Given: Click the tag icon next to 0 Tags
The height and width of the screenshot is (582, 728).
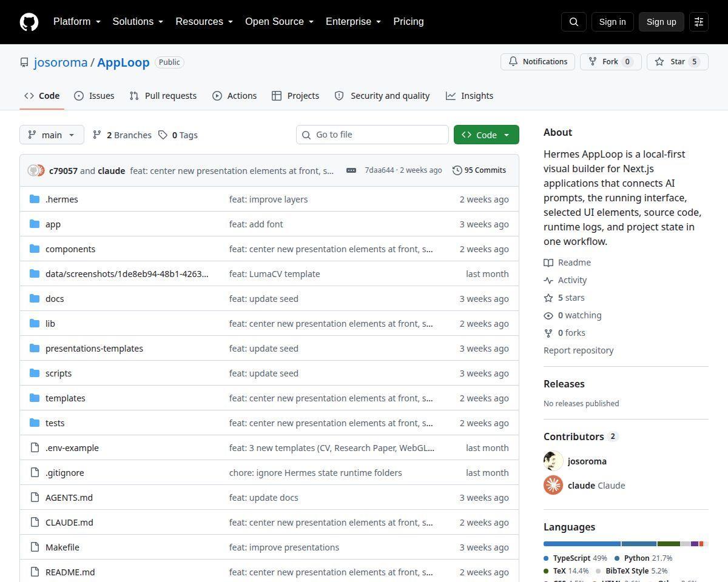Looking at the screenshot, I should click(x=163, y=135).
